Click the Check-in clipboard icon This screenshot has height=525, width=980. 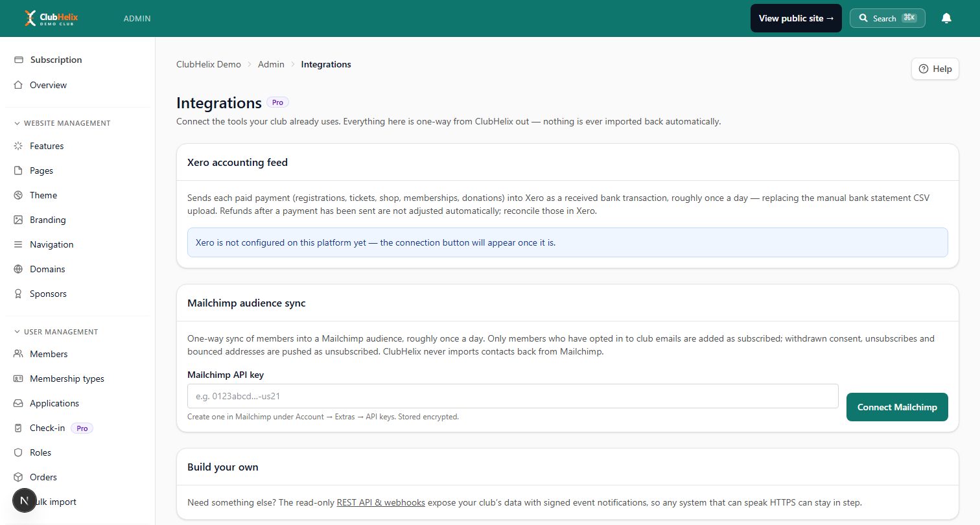(18, 428)
